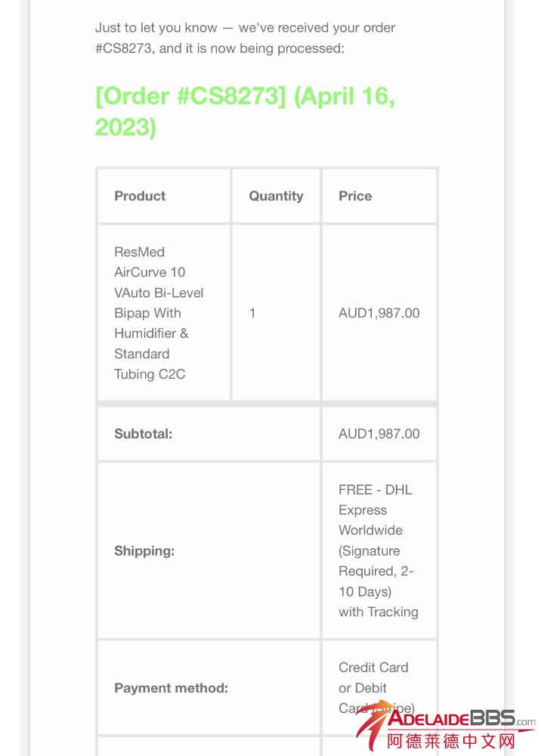541x756 pixels.
Task: Click the green Order #CS8273 heading
Action: [245, 111]
